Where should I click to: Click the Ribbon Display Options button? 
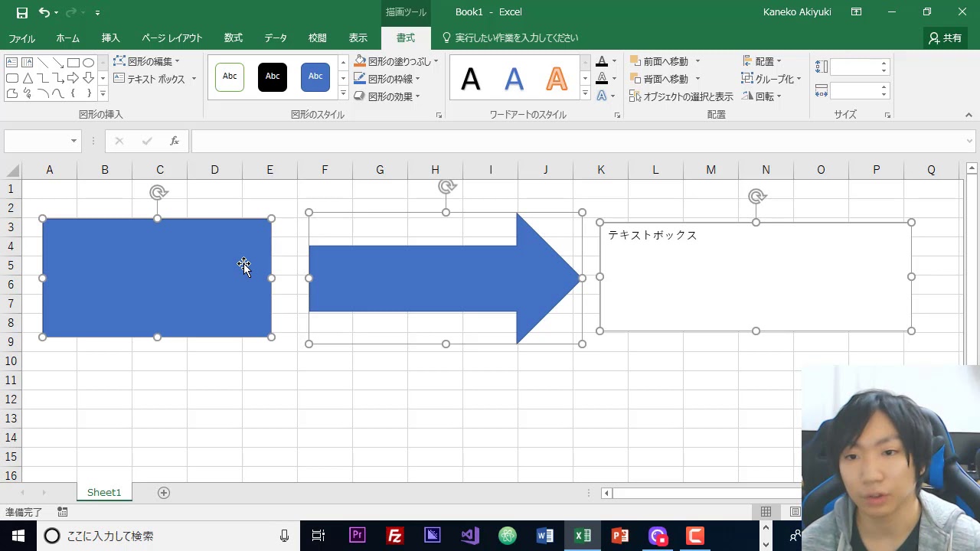(x=857, y=12)
